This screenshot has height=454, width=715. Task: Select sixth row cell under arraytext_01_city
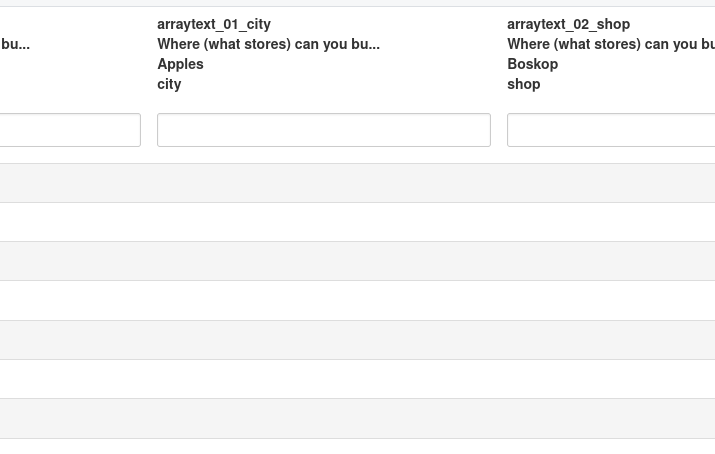coord(323,379)
